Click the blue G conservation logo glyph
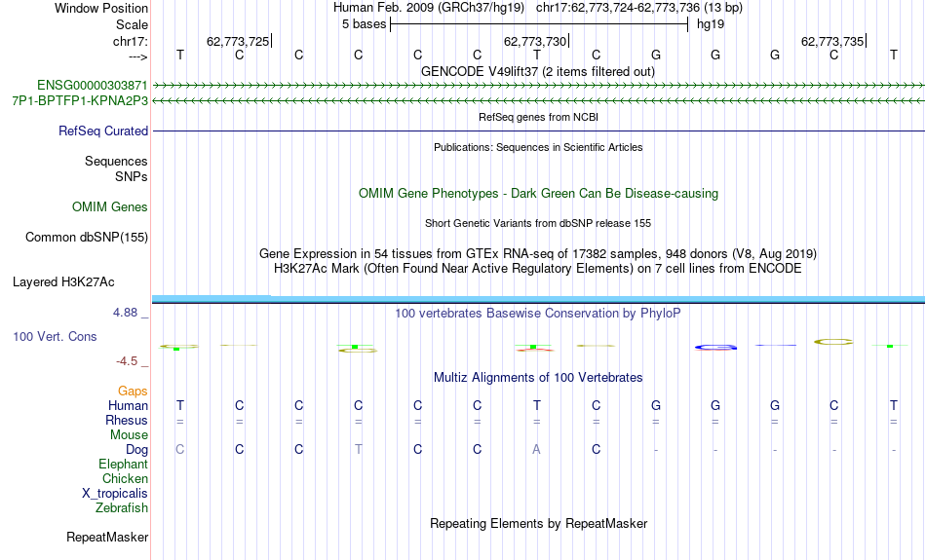926x560 pixels. [715, 347]
